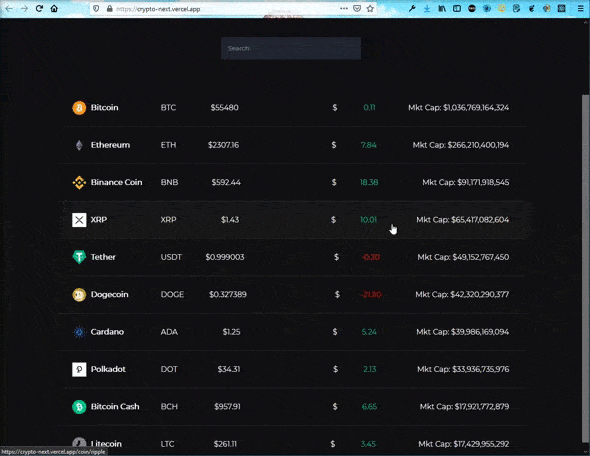Image resolution: width=590 pixels, height=456 pixels.
Task: Open the Litecoin coin page
Action: [x=106, y=444]
